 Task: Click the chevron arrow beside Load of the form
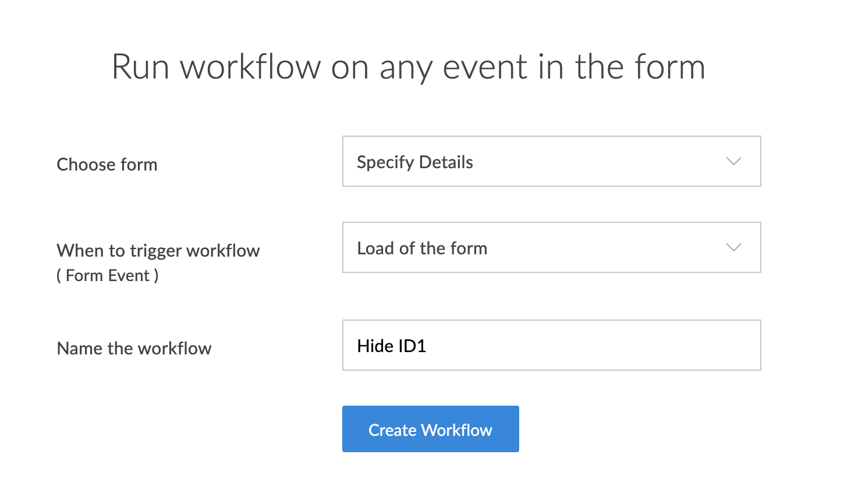733,247
